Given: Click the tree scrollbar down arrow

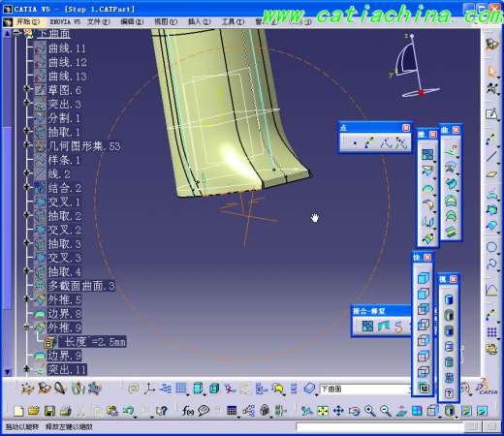Looking at the screenshot, I should [7, 372].
